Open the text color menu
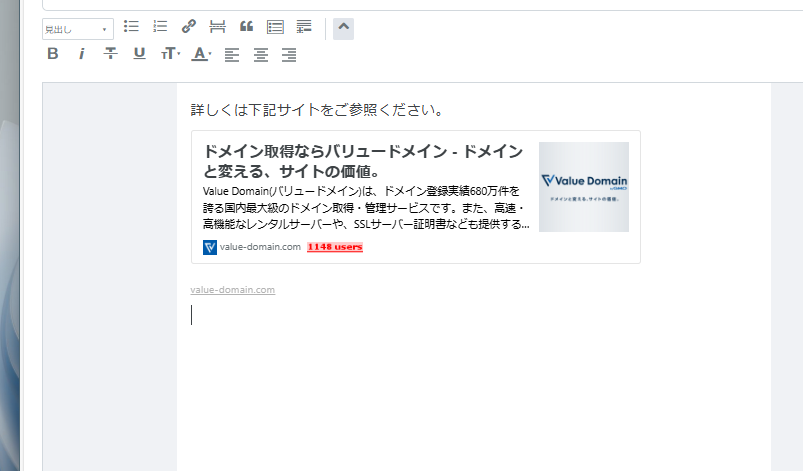 [201, 54]
